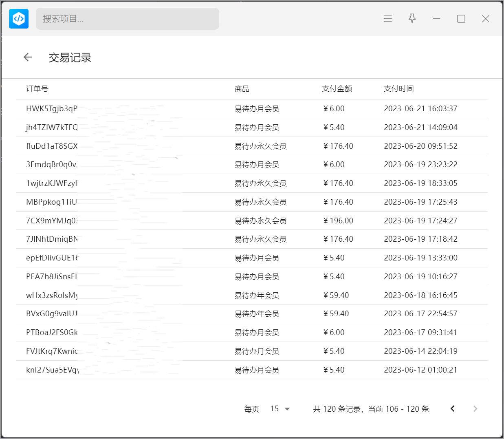Viewport: 504px width, 439px height.
Task: Select order PEA7h8JiSnsEL
Action: point(52,277)
